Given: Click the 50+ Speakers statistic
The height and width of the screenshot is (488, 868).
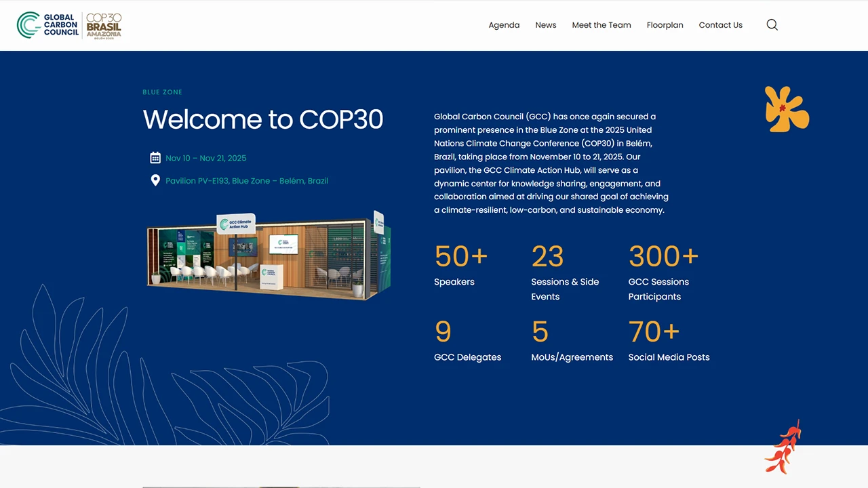Looking at the screenshot, I should coord(460,266).
